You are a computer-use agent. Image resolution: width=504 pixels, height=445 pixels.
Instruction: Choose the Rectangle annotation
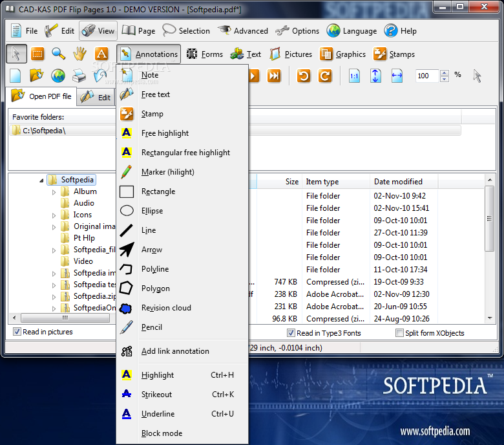(182, 191)
